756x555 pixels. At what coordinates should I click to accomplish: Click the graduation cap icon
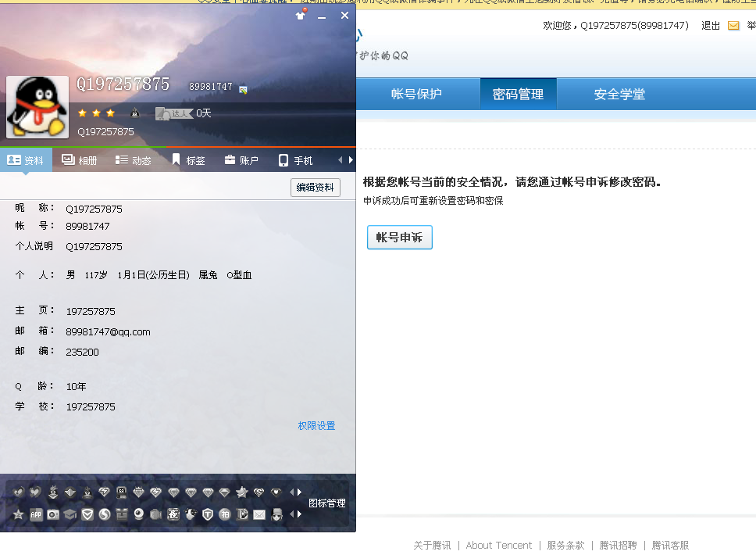pos(70,514)
